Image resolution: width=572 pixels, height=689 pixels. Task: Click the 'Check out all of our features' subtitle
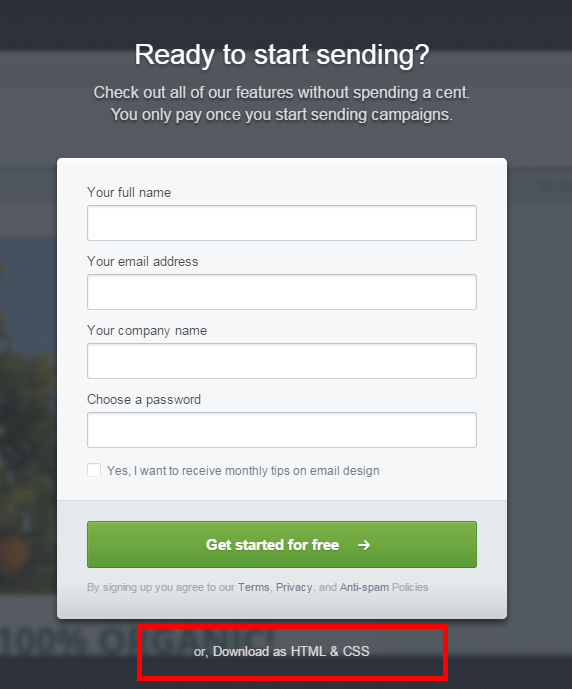[282, 104]
